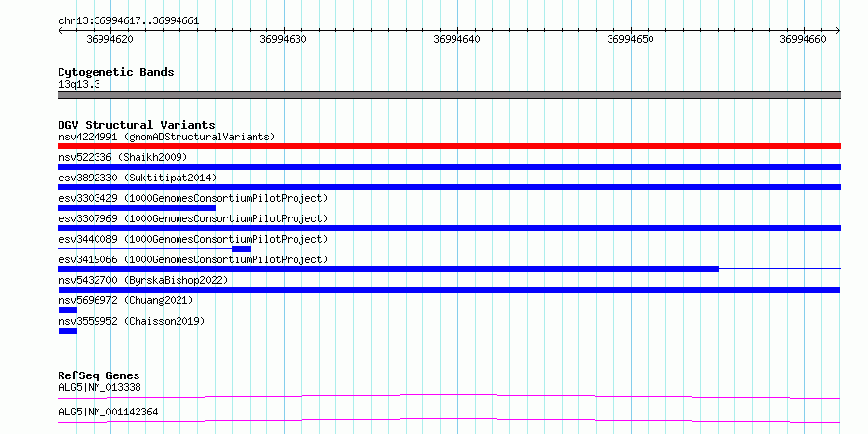Click the ALG5|NM_013338 magenta transcript line

coord(449,396)
